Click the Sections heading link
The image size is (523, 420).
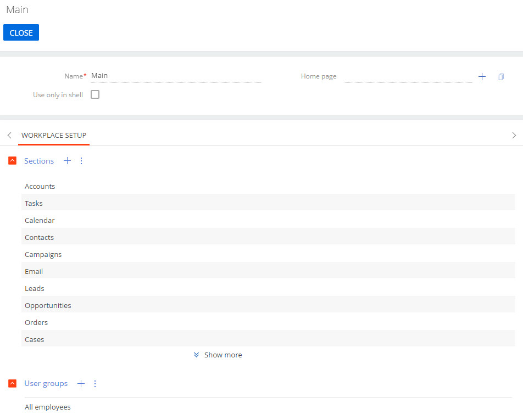[39, 161]
